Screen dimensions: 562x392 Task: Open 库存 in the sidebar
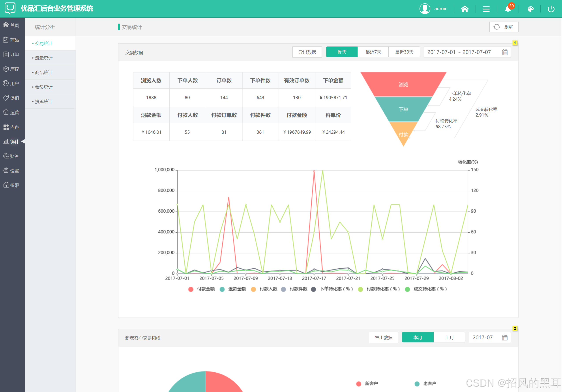click(11, 69)
